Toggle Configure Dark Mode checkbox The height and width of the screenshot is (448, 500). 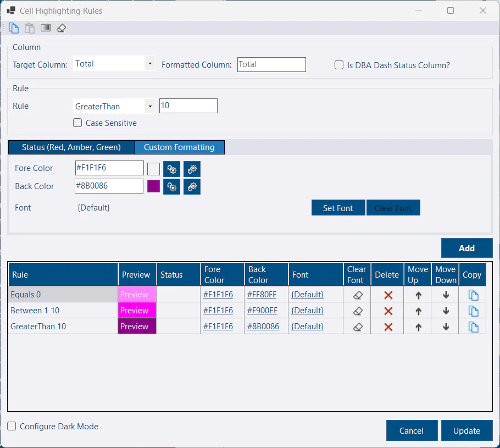[12, 426]
